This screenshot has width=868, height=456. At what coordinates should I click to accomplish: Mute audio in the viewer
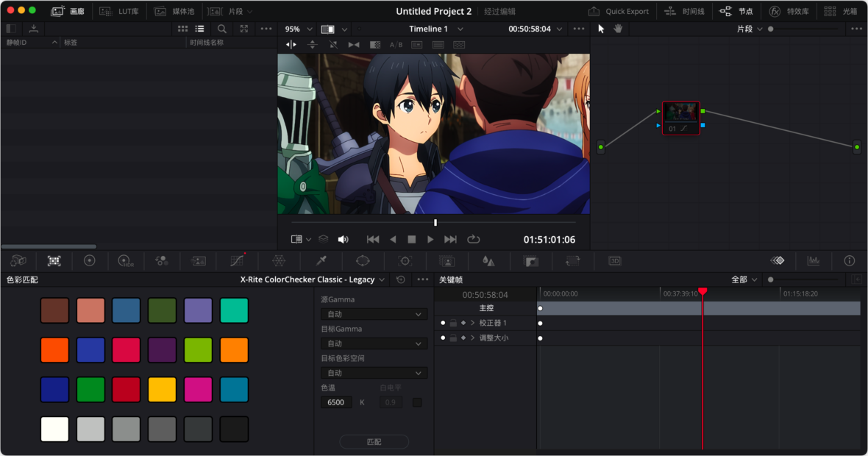click(343, 239)
